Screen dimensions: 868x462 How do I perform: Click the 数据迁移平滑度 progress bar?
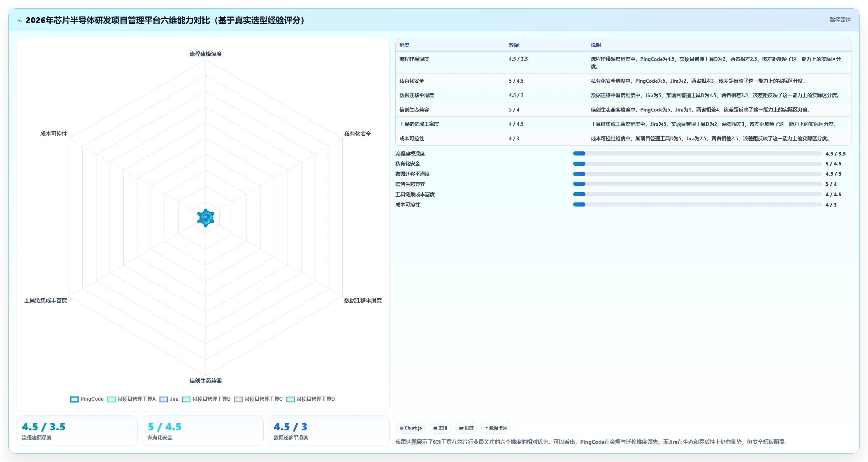click(x=697, y=174)
